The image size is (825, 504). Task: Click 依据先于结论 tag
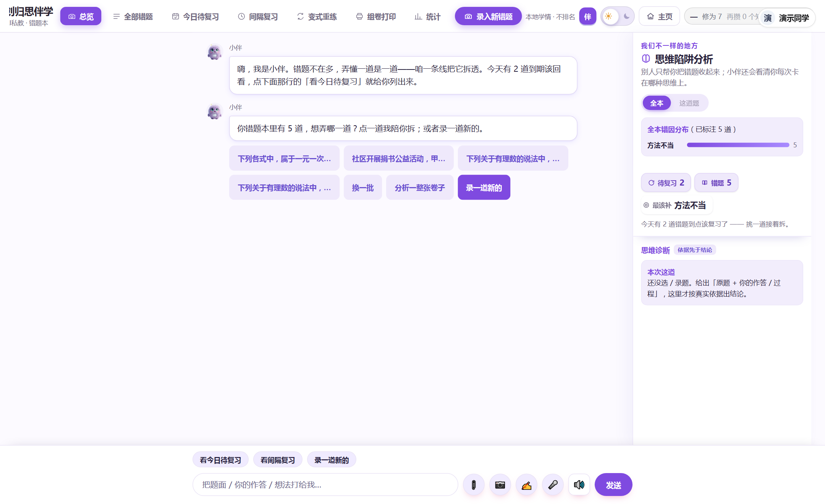695,250
